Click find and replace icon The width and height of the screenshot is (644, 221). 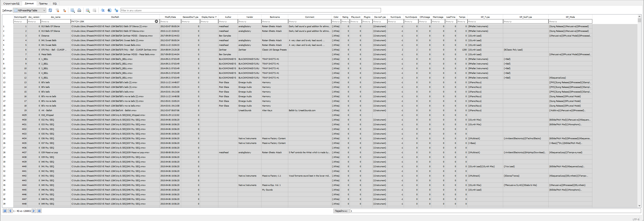tap(116, 10)
